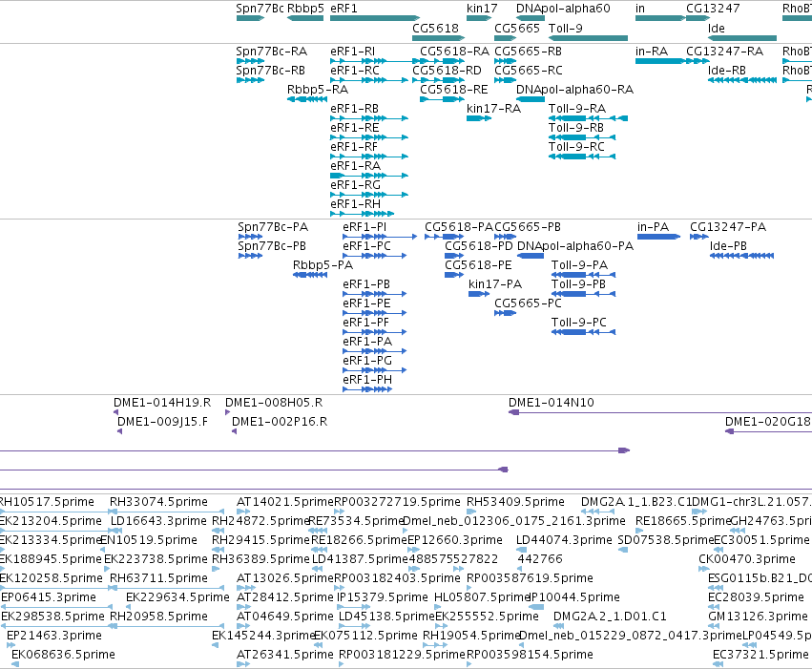Select the LD16643.3prime EST label
The image size is (812, 669).
(x=158, y=521)
